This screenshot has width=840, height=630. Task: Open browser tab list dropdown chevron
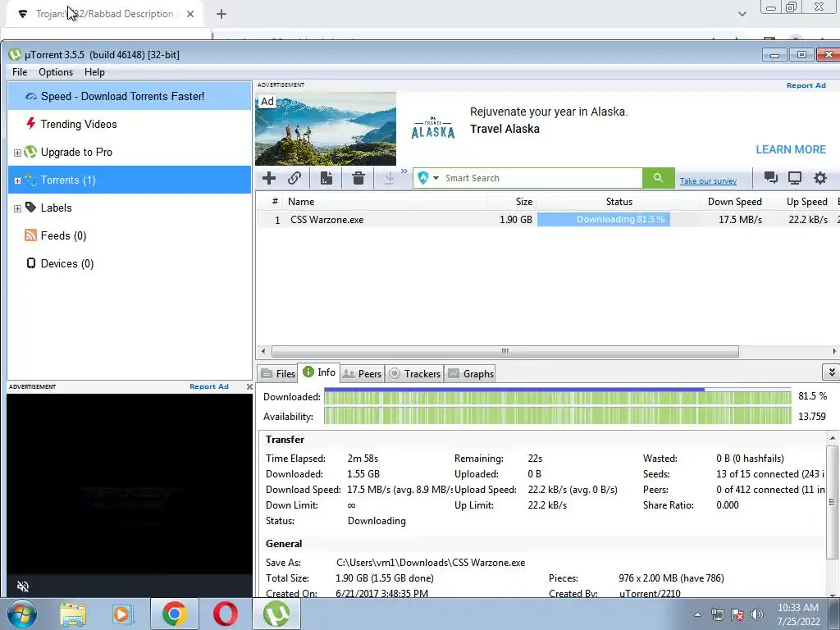point(742,14)
